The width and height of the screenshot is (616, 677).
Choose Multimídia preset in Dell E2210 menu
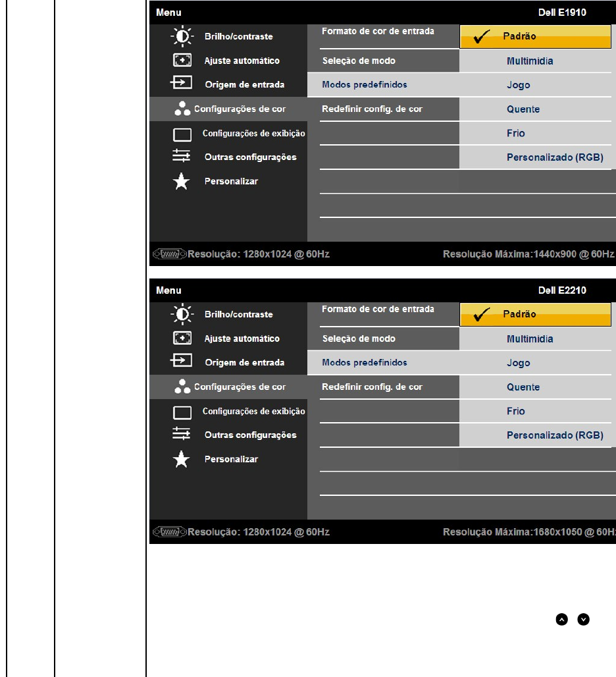click(x=535, y=339)
